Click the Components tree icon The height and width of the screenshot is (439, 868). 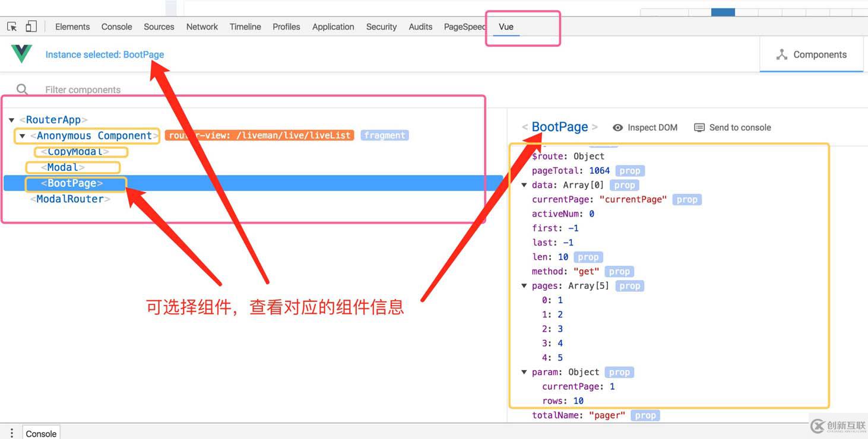point(782,55)
